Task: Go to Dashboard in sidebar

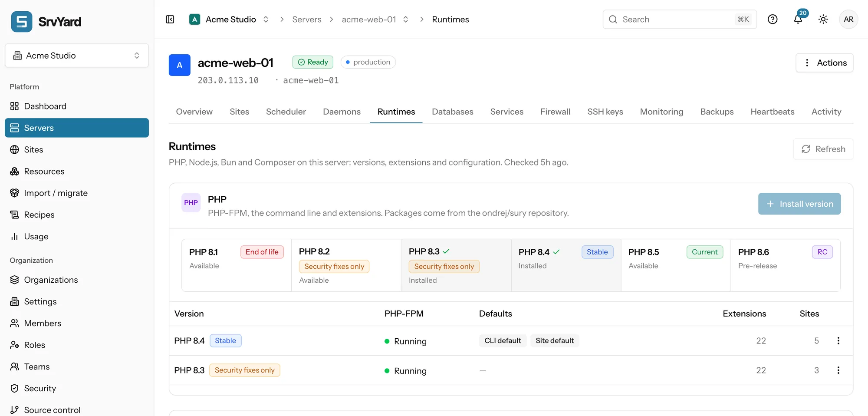Action: click(77, 106)
